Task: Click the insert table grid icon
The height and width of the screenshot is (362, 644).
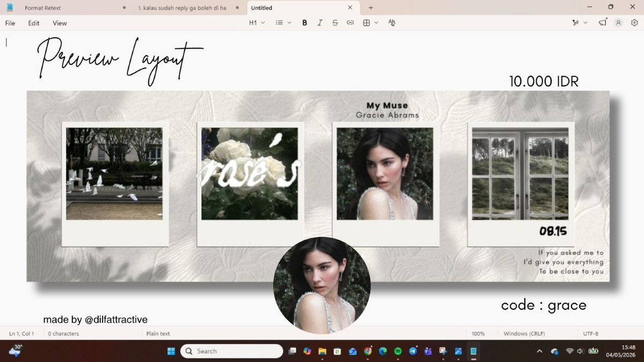Action: click(x=367, y=23)
